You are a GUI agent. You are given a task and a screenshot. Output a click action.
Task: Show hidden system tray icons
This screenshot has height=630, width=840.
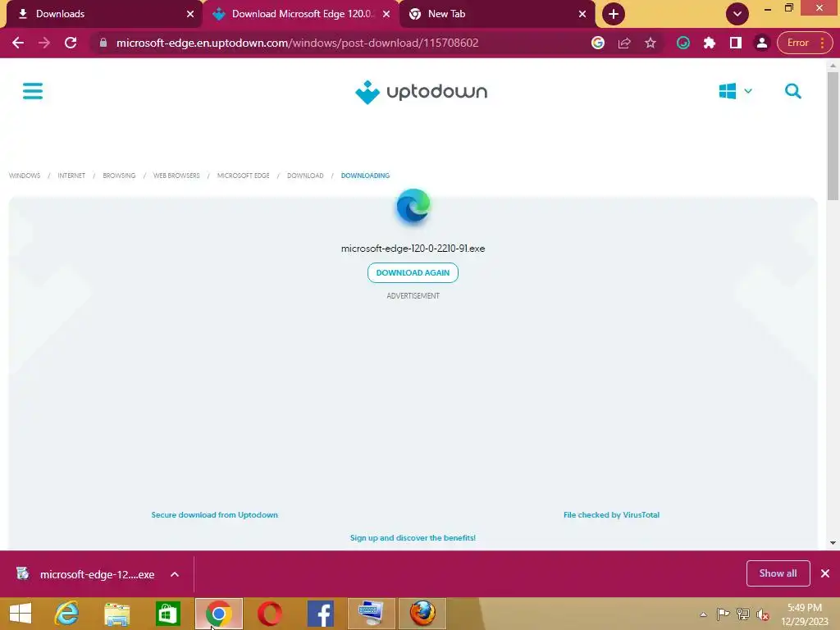[x=703, y=614]
